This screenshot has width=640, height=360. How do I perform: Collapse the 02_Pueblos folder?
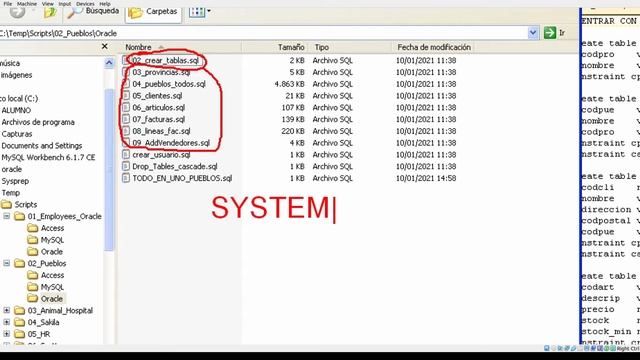7,263
